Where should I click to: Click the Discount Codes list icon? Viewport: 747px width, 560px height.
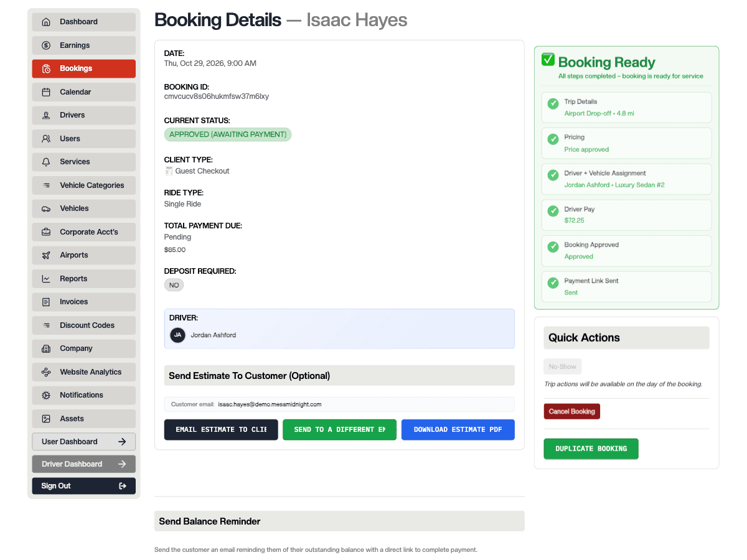(46, 325)
